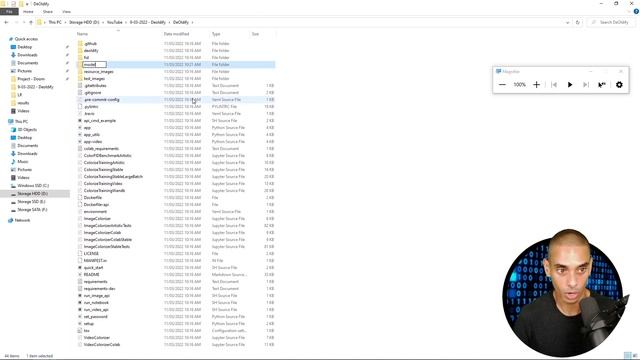Open Windows SSD (C:) drive

coord(33,186)
